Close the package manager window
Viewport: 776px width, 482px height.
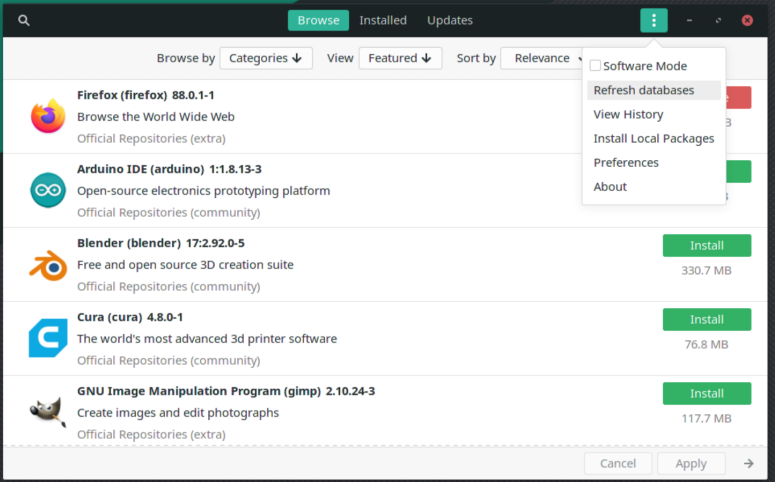pos(747,20)
